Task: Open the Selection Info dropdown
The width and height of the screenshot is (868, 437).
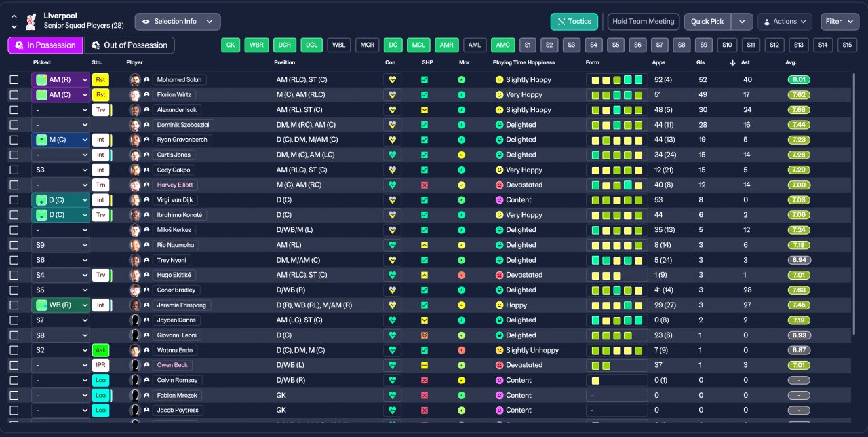Action: click(178, 22)
